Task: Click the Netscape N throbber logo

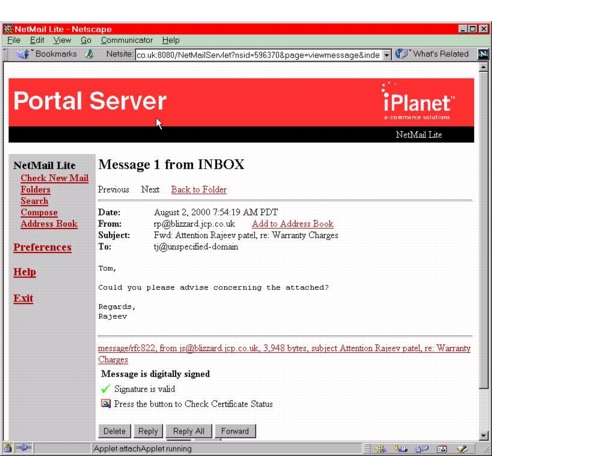Action: click(483, 54)
